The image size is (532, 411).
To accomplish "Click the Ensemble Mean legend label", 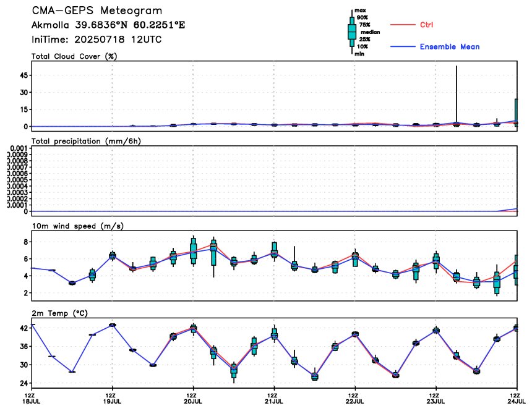I will coord(450,47).
